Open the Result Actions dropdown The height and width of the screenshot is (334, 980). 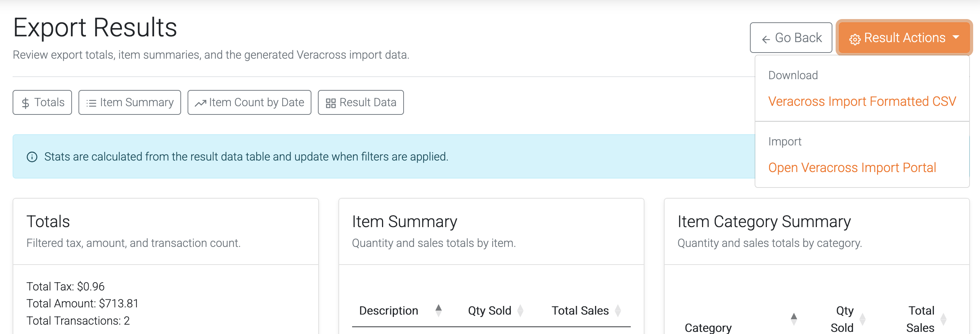(x=904, y=38)
